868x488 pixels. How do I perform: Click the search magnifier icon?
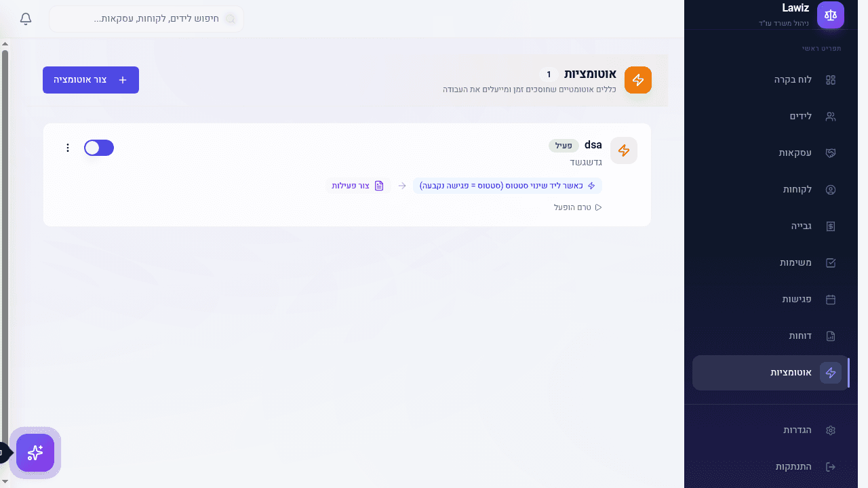click(231, 19)
